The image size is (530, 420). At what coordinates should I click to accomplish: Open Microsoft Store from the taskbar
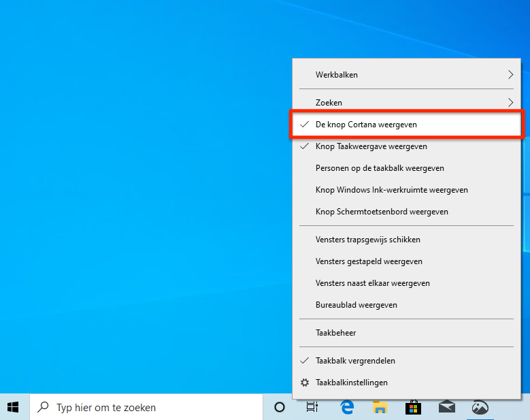pos(413,407)
